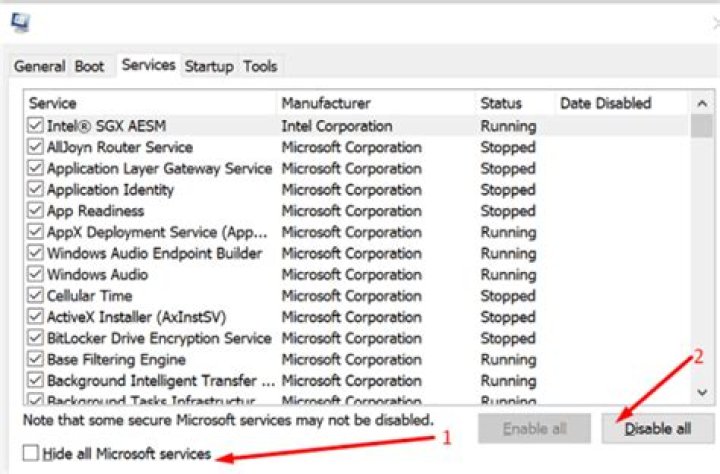Switch to the Startup tab

(209, 67)
